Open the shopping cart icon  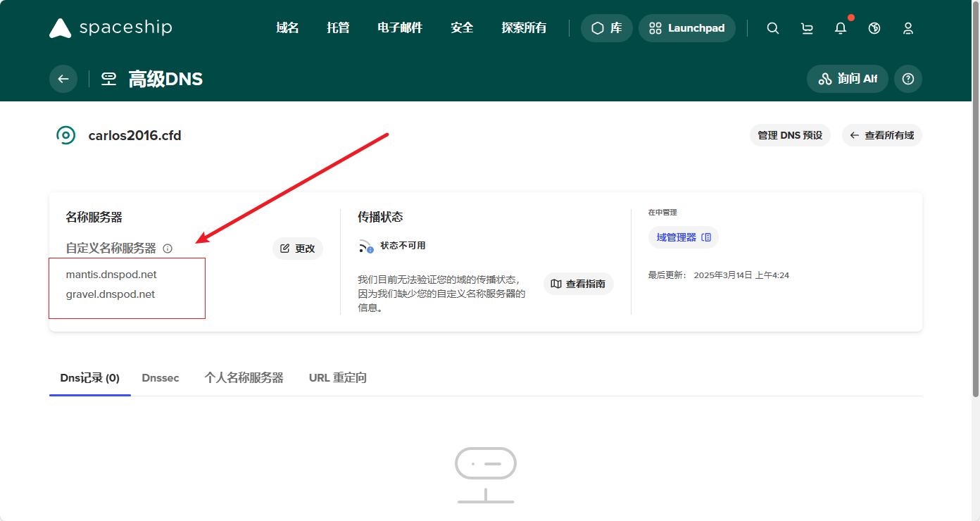(x=807, y=28)
